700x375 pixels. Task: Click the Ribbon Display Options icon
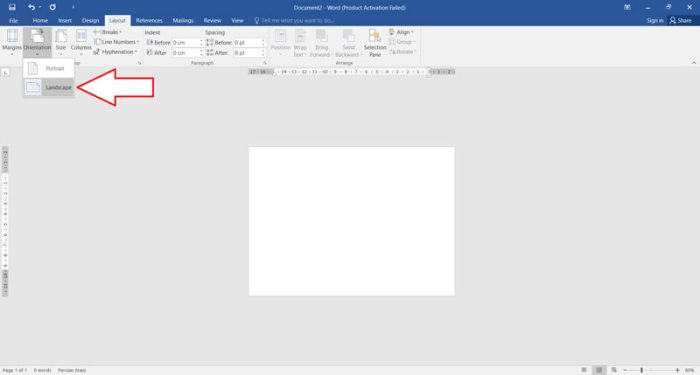pos(627,7)
